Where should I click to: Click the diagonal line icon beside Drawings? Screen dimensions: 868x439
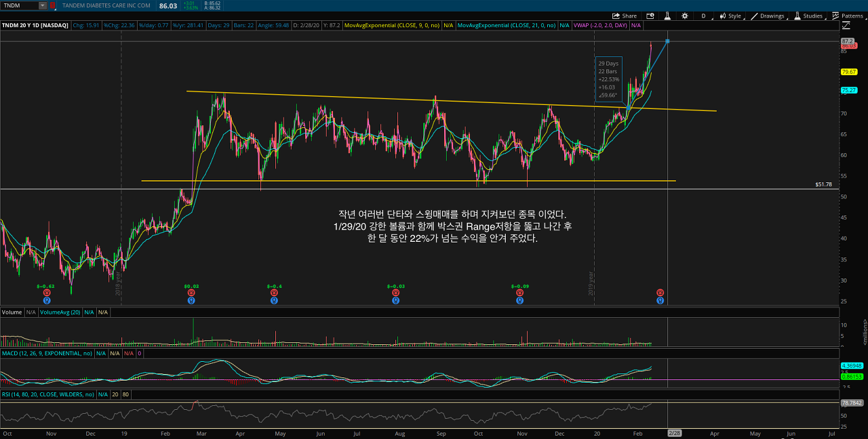pos(754,16)
